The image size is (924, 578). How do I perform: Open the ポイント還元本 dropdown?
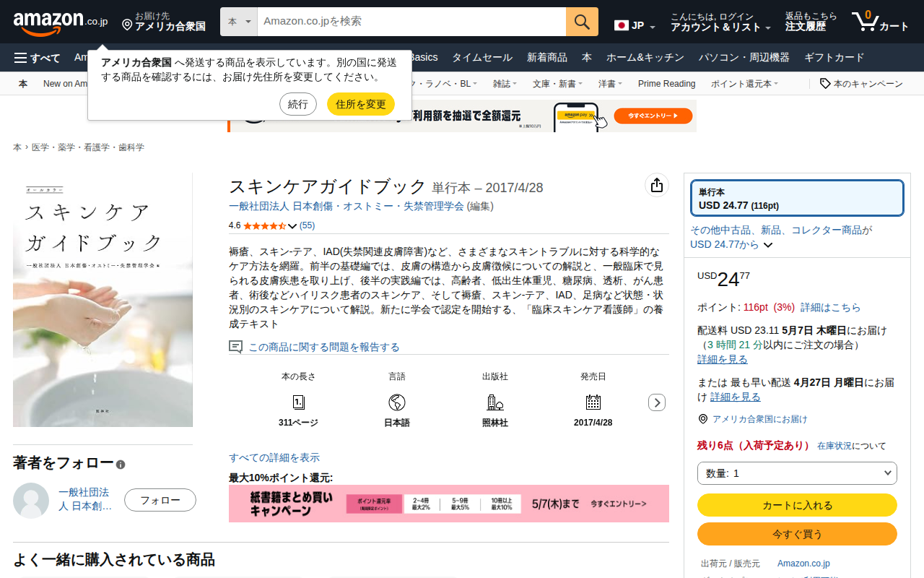744,84
